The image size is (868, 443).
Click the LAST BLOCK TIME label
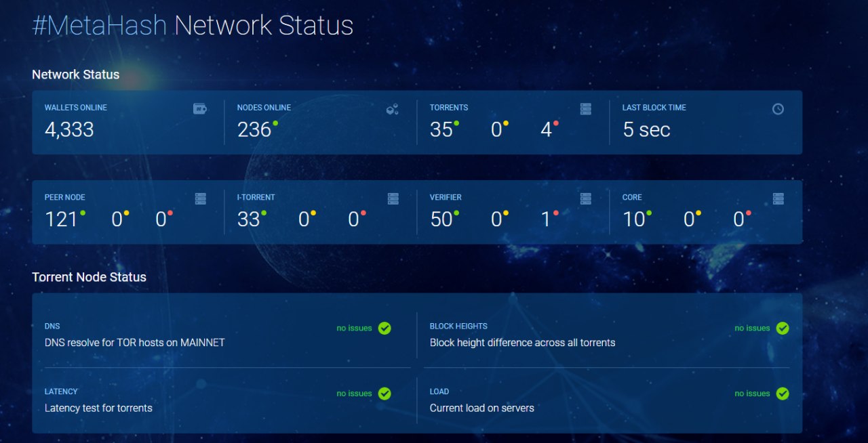pos(654,108)
